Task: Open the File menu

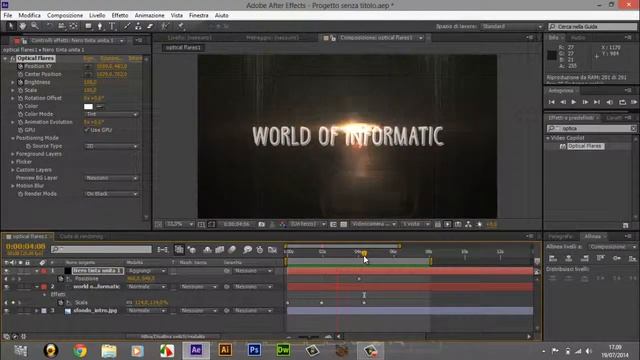Action: click(x=8, y=15)
